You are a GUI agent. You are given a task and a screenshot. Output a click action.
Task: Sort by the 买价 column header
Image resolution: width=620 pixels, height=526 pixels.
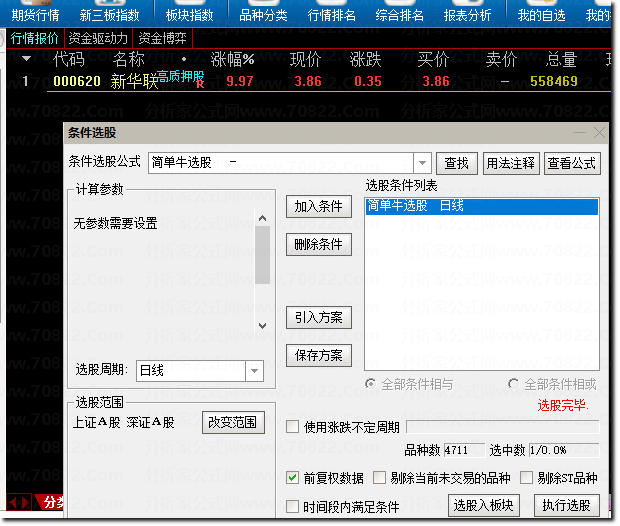(433, 59)
